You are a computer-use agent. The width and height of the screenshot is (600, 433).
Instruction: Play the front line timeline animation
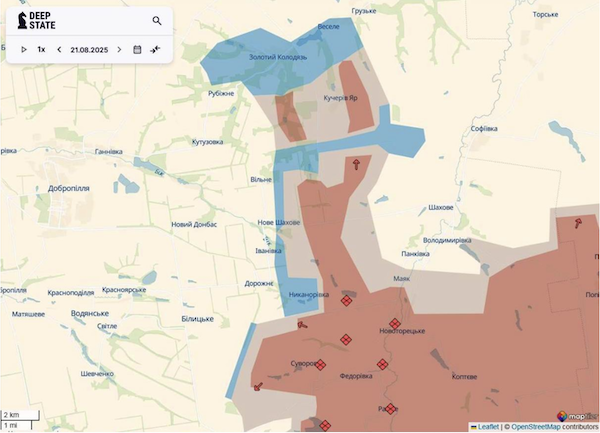point(24,49)
